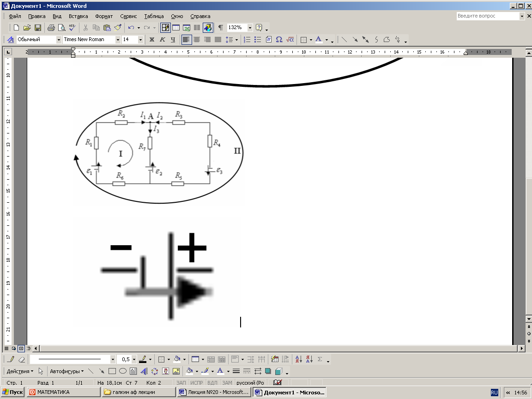Open style dropdown showing Обычный
The height and width of the screenshot is (399, 532).
59,40
